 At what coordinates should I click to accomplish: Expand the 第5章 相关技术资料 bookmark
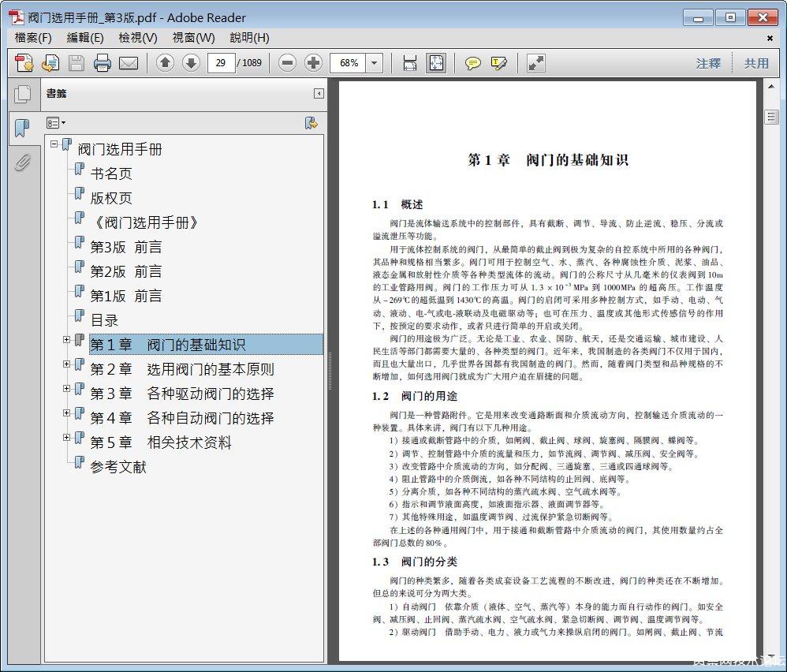67,438
